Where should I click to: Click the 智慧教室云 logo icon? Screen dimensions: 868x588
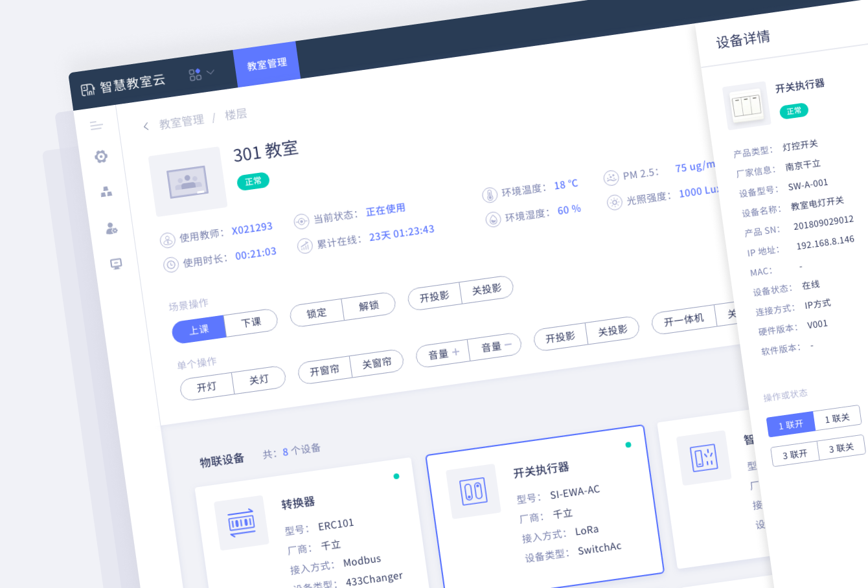click(87, 89)
